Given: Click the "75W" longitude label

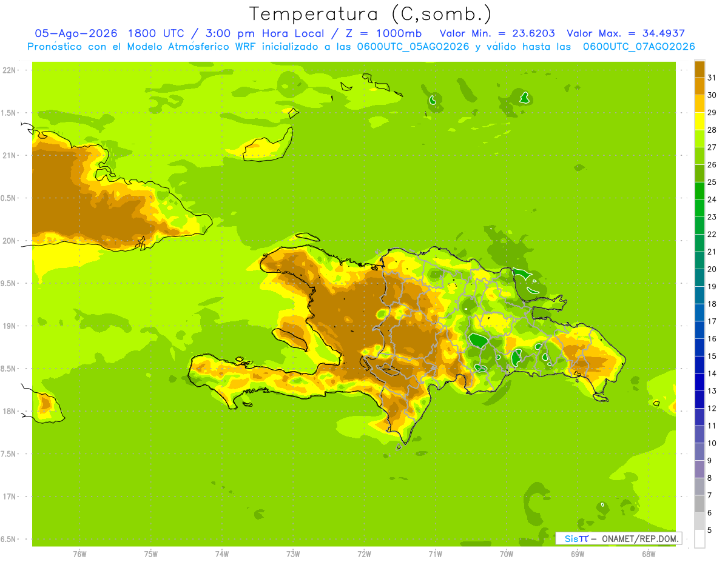Looking at the screenshot, I should coord(151,554).
